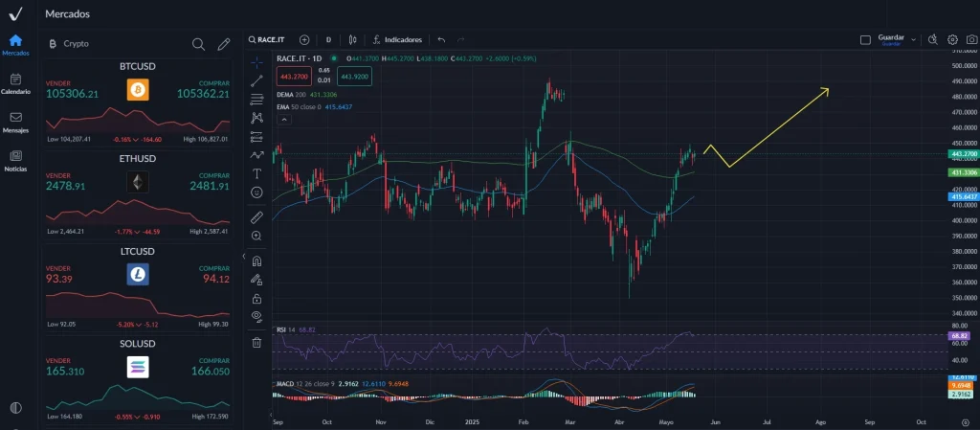Viewport: 980px width, 430px height.
Task: Click the Ethereum logo icon
Action: click(x=138, y=182)
